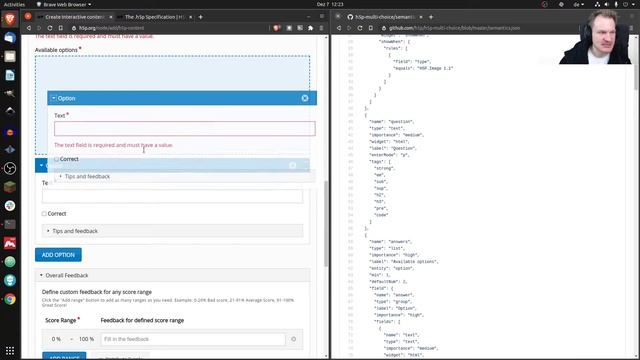Close the 'Create interactive content' tab
640x360 pixels.
click(111, 17)
